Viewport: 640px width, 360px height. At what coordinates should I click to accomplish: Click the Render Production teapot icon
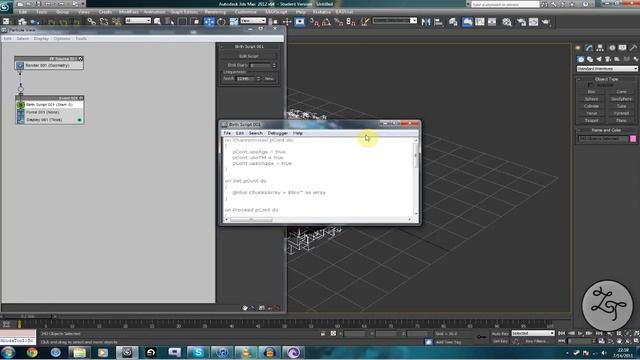coord(546,22)
